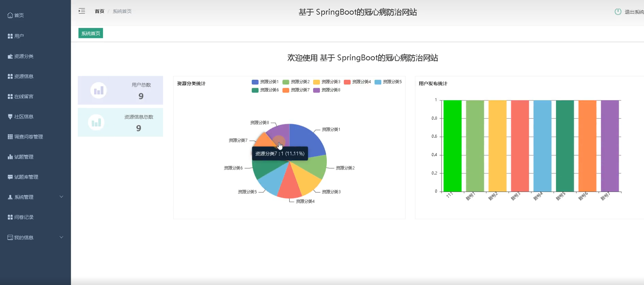Click the power icon for 退出系统

tap(618, 12)
